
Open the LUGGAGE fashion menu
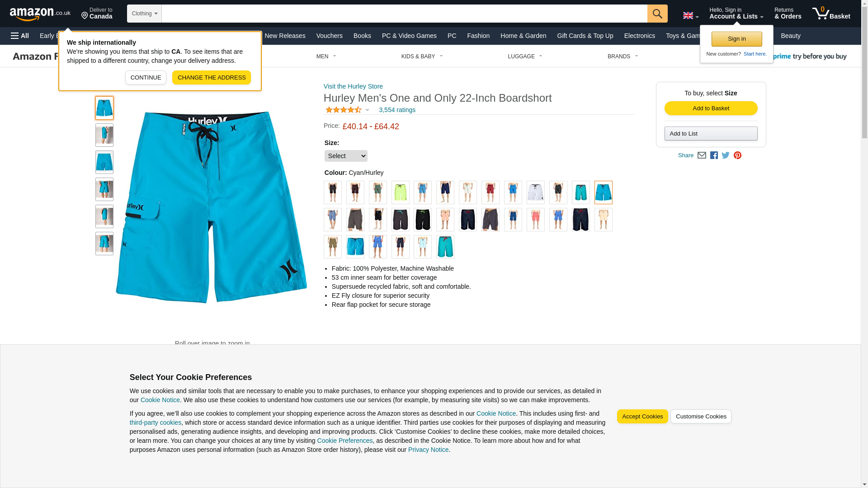click(x=525, y=56)
